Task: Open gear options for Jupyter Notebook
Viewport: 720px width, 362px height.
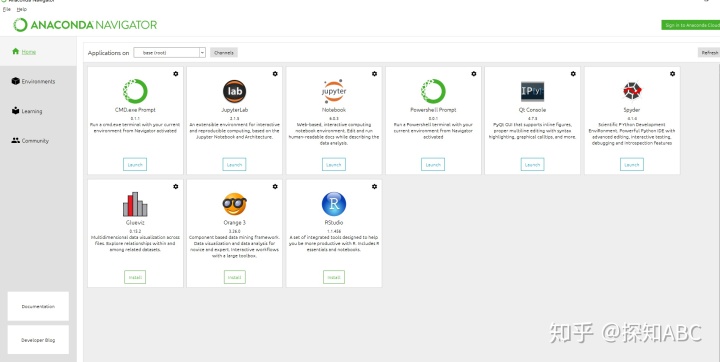Action: (x=374, y=74)
